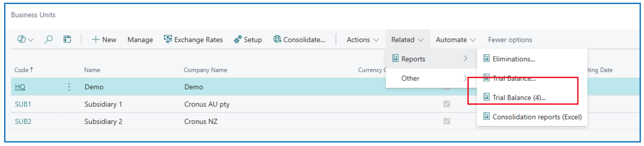This screenshot has width=644, height=146.
Task: Expand the Automate dropdown
Action: (x=456, y=40)
